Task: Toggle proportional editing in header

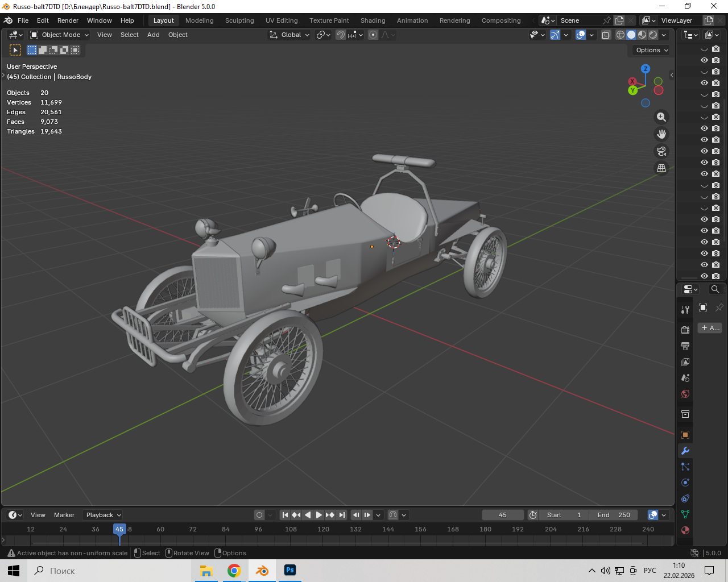Action: point(373,35)
